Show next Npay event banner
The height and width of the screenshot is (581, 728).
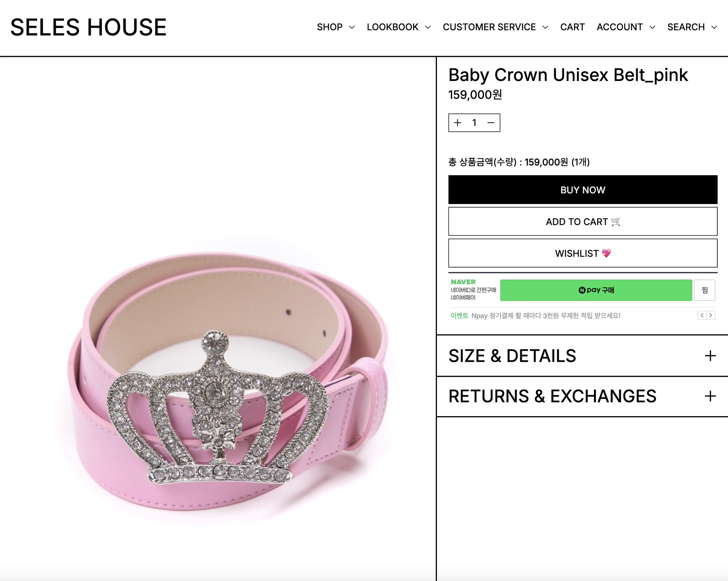[x=711, y=315]
